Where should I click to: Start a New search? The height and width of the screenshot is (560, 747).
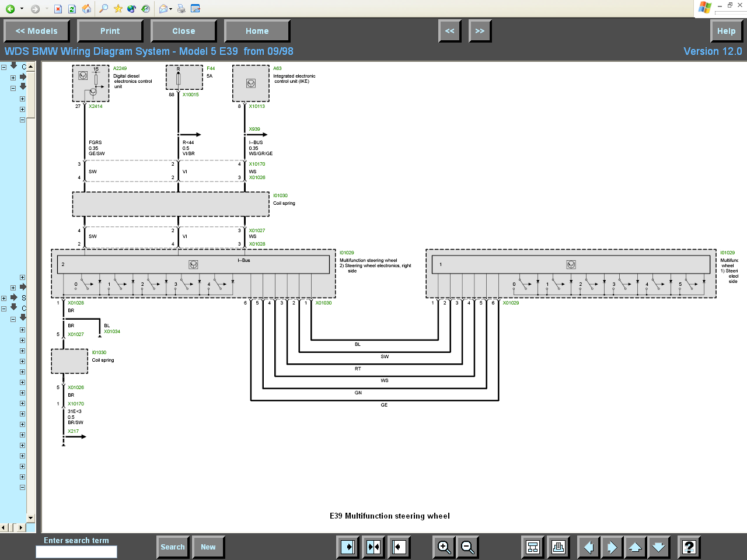208,547
